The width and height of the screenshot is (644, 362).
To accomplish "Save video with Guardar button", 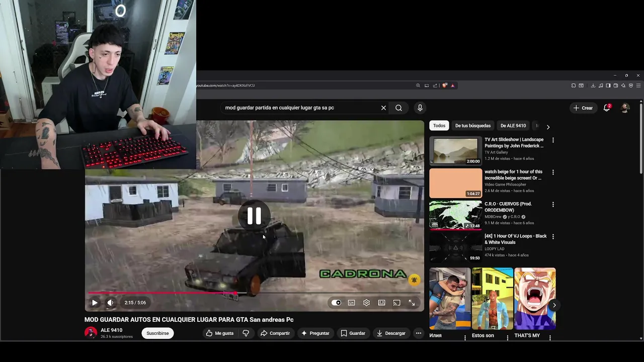I will [x=353, y=333].
